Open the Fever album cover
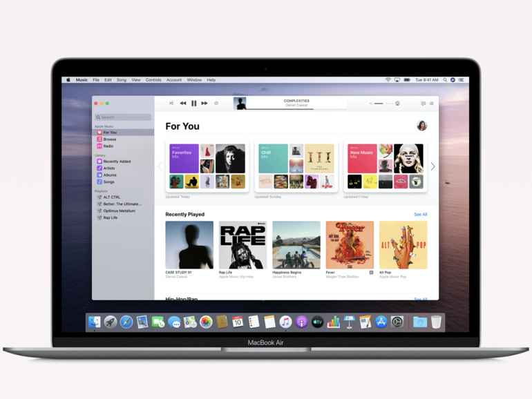532x399 pixels. [x=350, y=245]
